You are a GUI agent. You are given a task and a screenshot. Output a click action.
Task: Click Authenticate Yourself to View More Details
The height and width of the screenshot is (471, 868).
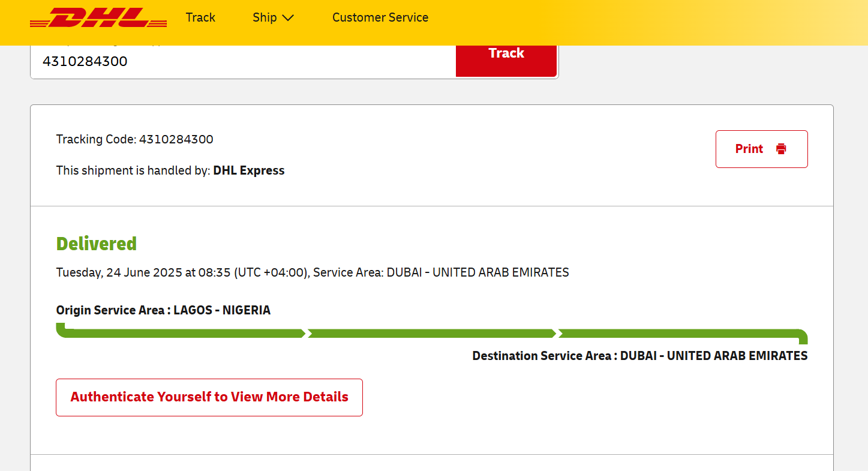click(209, 397)
